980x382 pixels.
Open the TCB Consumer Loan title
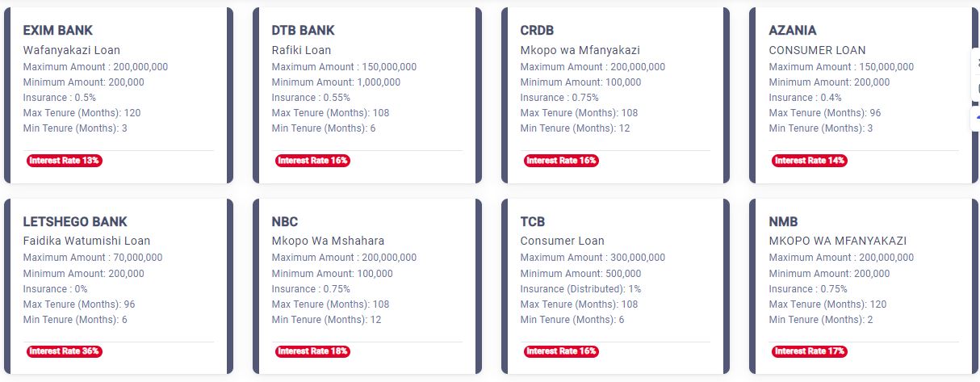pos(562,241)
